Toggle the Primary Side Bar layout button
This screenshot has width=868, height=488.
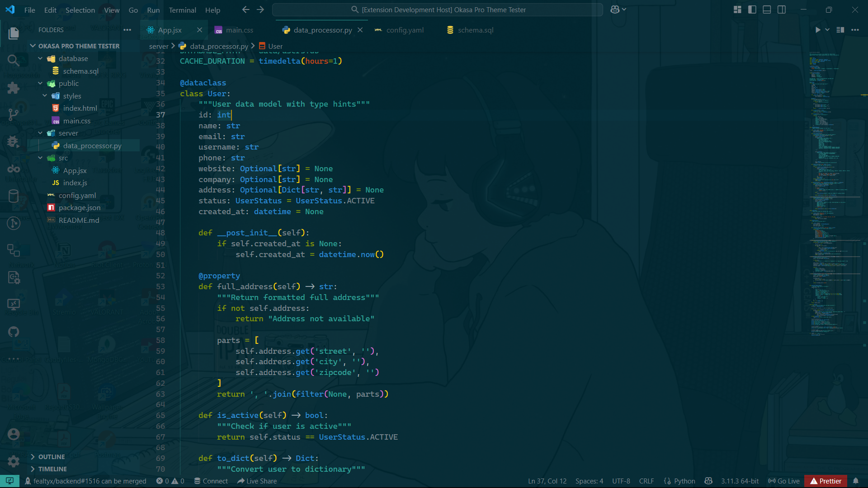tap(752, 9)
